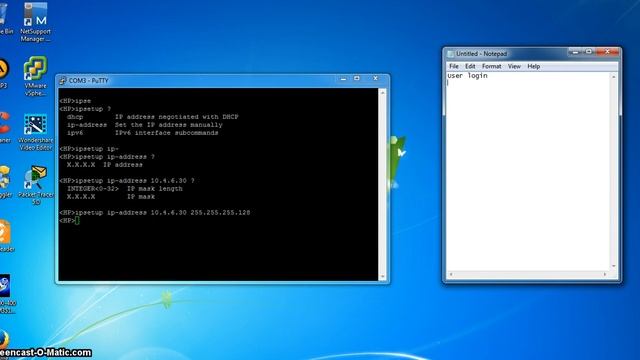Image resolution: width=640 pixels, height=360 pixels.
Task: Click the PuTTY icon in COM3 title bar
Action: tap(62, 80)
